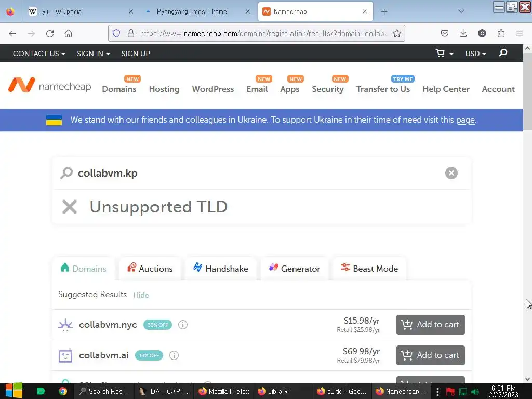This screenshot has height=399, width=532.
Task: Click the info icon for collabvm.nyc
Action: 182,325
